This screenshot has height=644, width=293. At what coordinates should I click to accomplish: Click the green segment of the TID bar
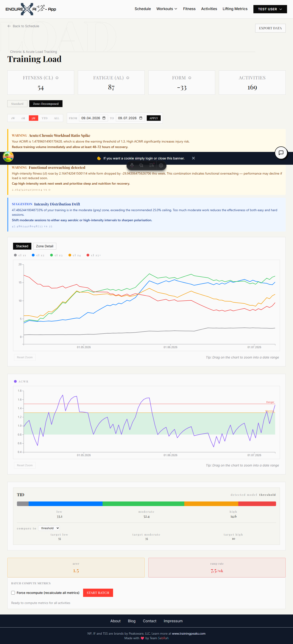click(143, 504)
